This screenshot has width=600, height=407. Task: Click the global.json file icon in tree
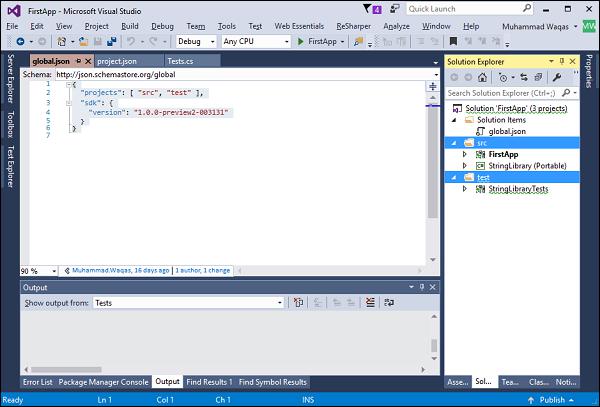[482, 131]
